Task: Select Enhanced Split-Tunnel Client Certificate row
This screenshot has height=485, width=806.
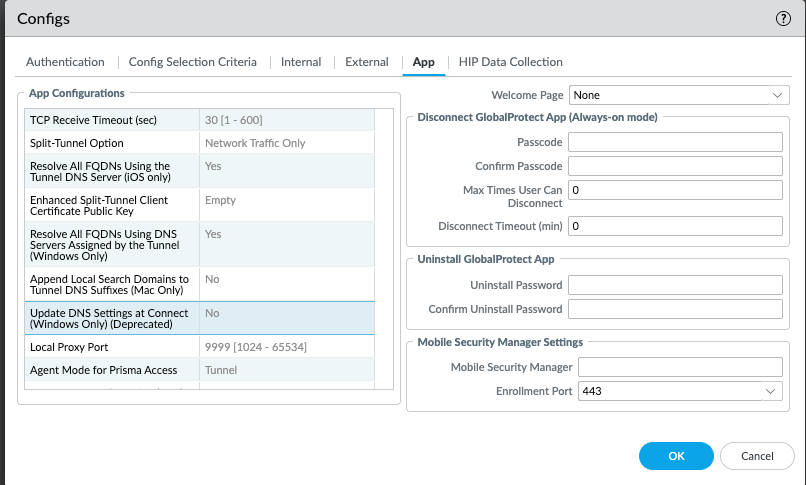Action: point(199,205)
